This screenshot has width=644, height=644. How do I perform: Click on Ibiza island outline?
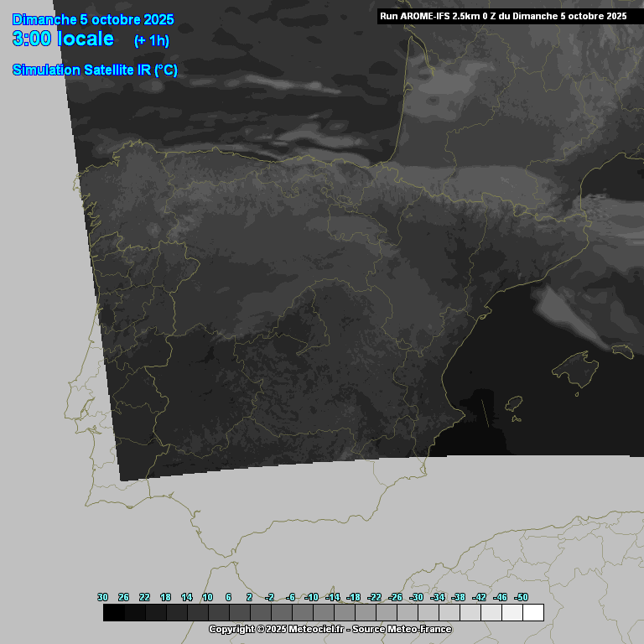(x=513, y=404)
